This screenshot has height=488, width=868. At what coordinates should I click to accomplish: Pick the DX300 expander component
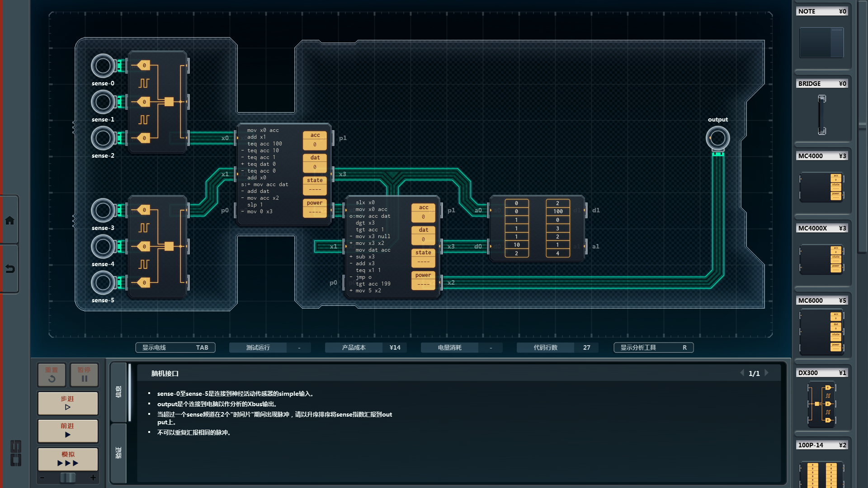pyautogui.click(x=821, y=404)
